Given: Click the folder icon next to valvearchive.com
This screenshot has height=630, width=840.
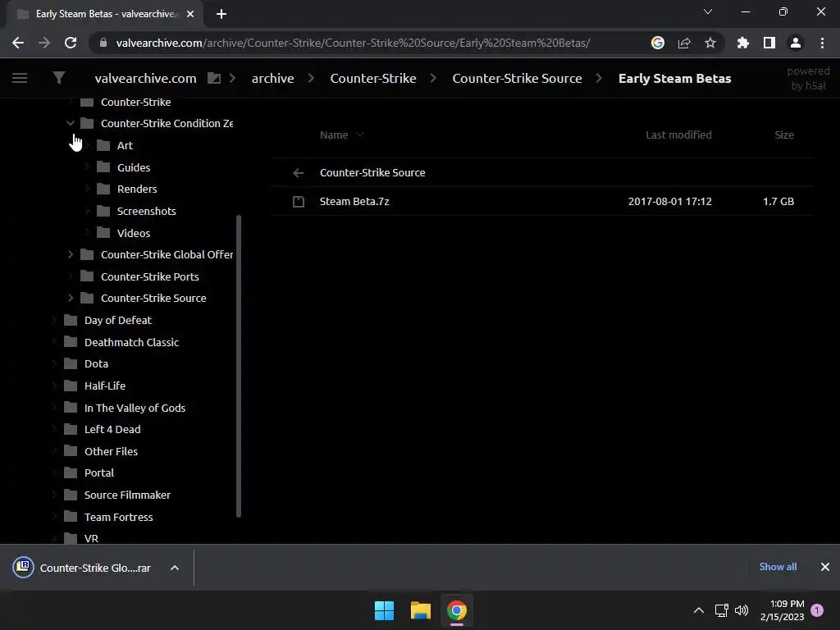Looking at the screenshot, I should (x=214, y=78).
